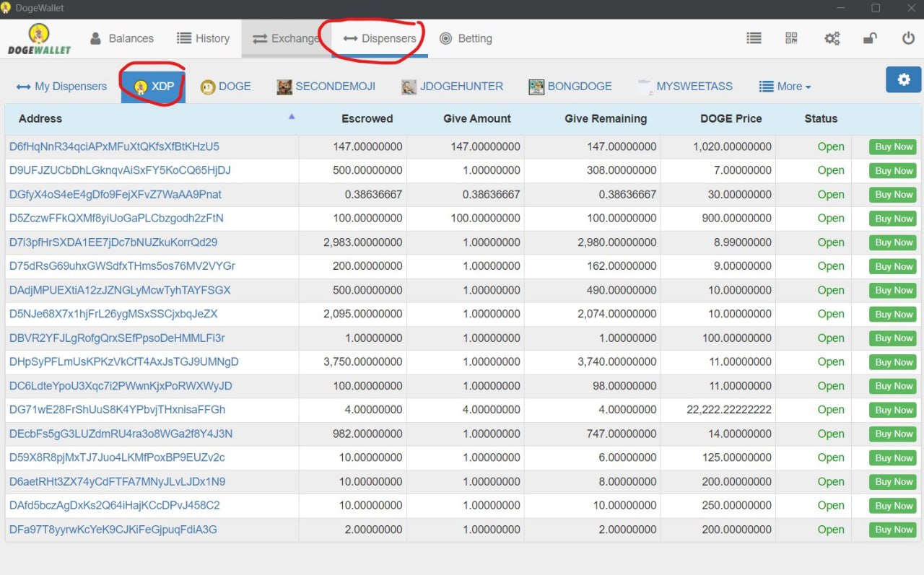Open the History tab

click(203, 38)
